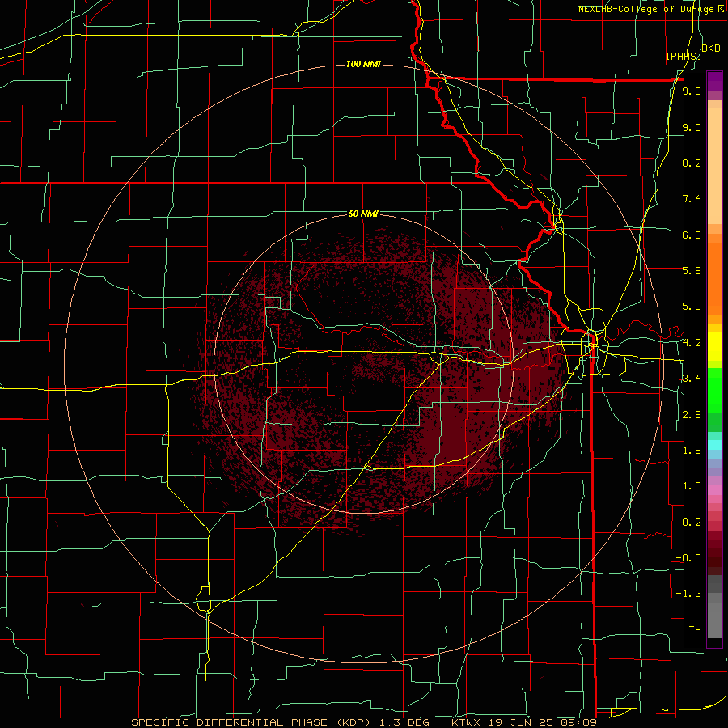Click the 7.4 value on color scale
This screenshot has height=728, width=728.
[x=692, y=199]
